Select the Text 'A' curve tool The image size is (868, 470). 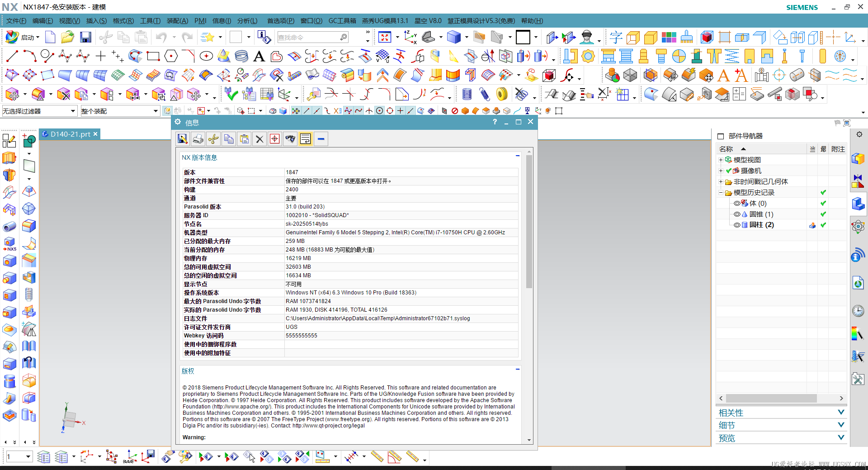click(259, 56)
